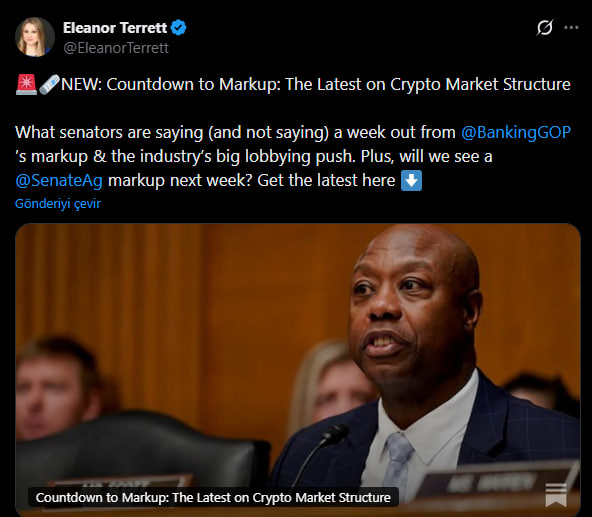Open the three-dot more options menu
This screenshot has width=592, height=517.
pos(571,28)
